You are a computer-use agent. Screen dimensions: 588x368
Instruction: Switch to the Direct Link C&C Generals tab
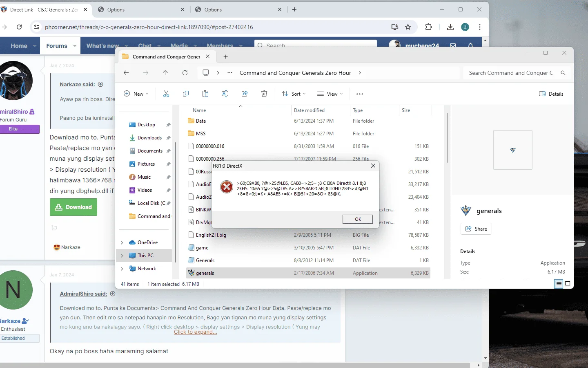tap(44, 9)
